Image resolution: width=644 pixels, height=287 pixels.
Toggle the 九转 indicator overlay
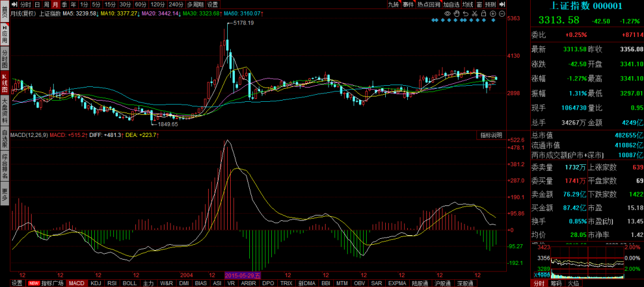393,4
